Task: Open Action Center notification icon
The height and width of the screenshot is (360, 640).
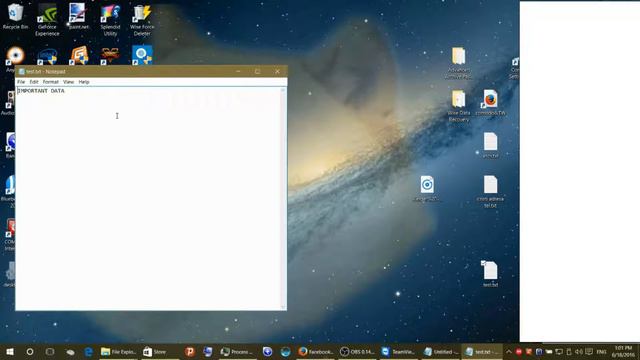Action: click(x=589, y=351)
